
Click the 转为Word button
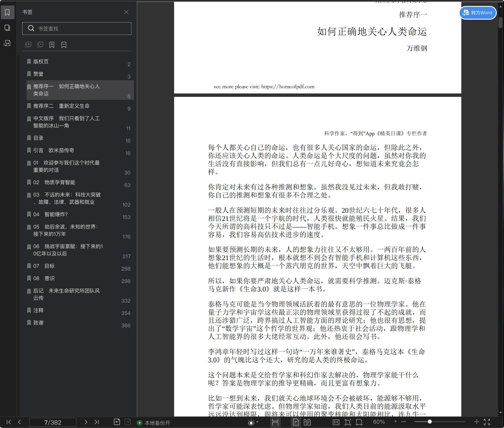tap(478, 13)
